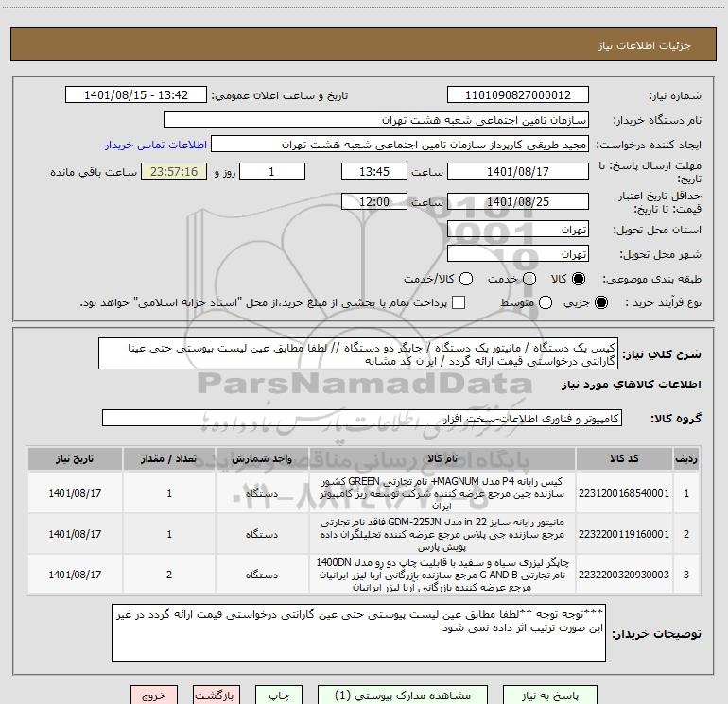Viewport: 728px width, 704px height.
Task: Click the شرح کلی نیاز description box
Action: pyautogui.click(x=358, y=354)
